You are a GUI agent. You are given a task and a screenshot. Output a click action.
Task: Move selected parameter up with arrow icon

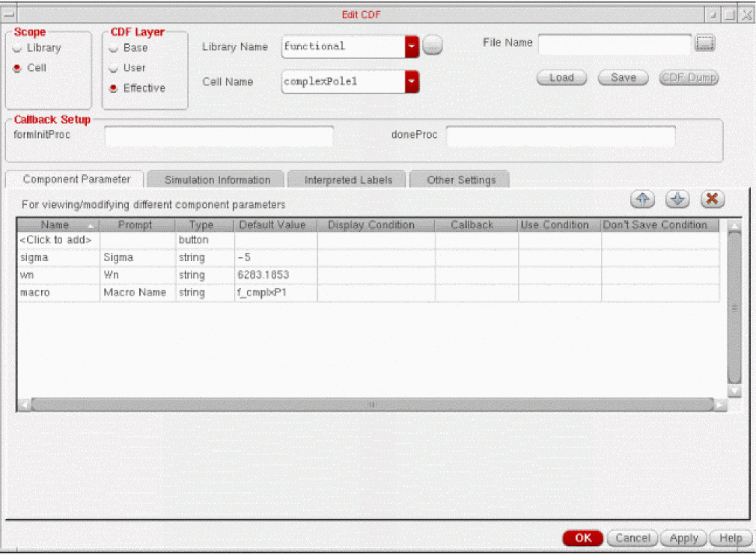pyautogui.click(x=642, y=199)
